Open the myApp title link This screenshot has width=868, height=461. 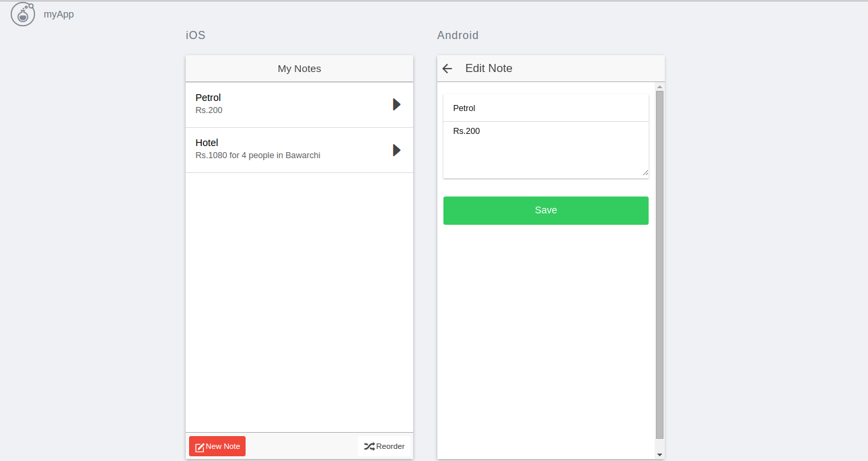point(59,14)
